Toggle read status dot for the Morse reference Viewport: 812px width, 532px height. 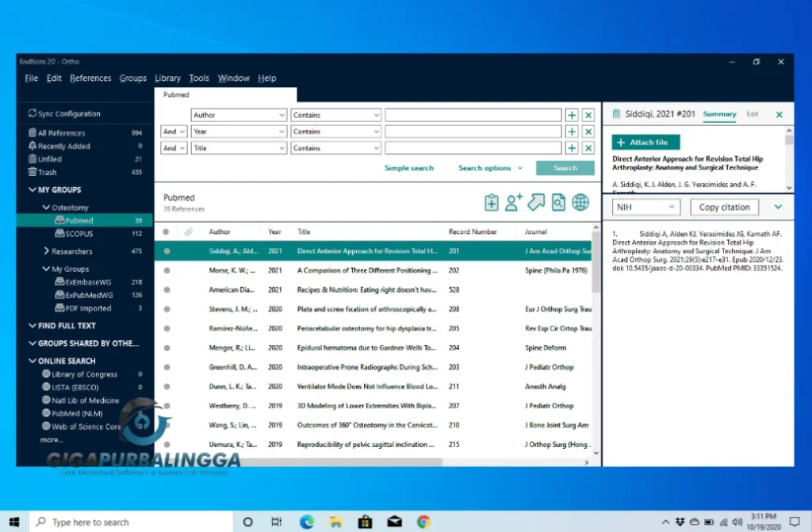pyautogui.click(x=166, y=270)
